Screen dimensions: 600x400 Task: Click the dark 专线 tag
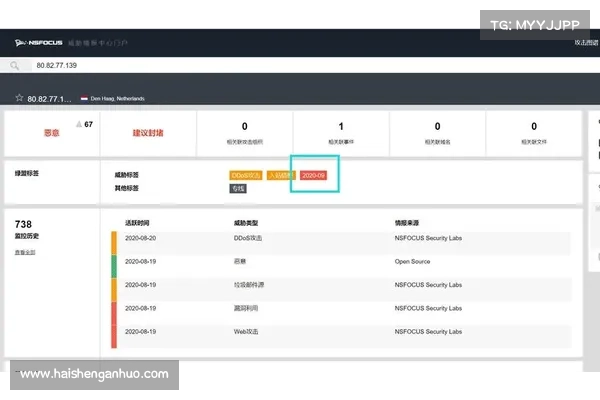238,188
